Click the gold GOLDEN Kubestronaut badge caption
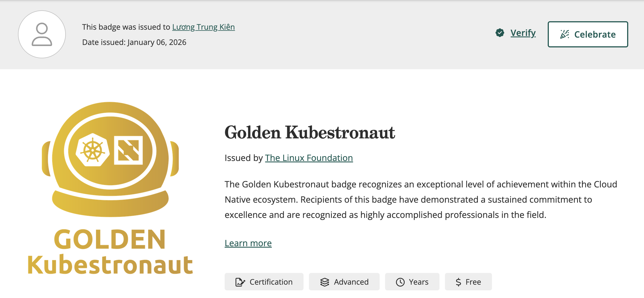Viewport: 644px width, 298px height. 110,252
